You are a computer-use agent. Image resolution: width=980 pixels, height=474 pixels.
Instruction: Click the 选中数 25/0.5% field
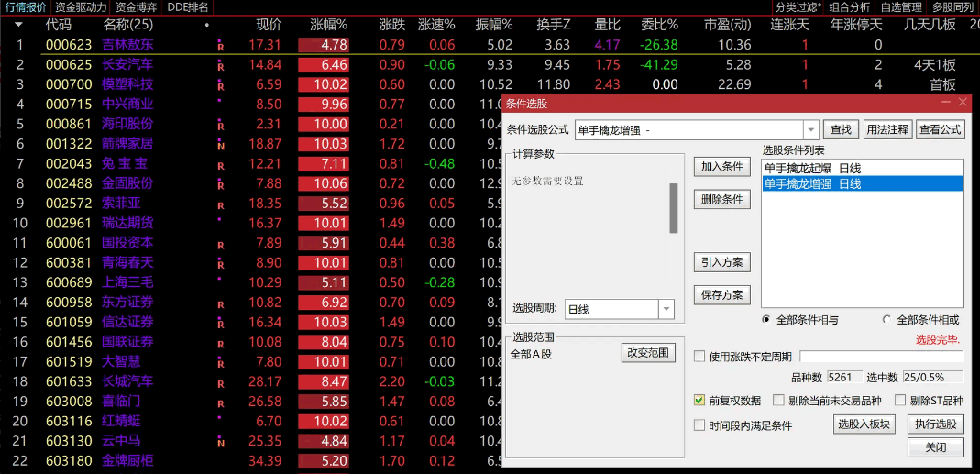click(x=932, y=378)
